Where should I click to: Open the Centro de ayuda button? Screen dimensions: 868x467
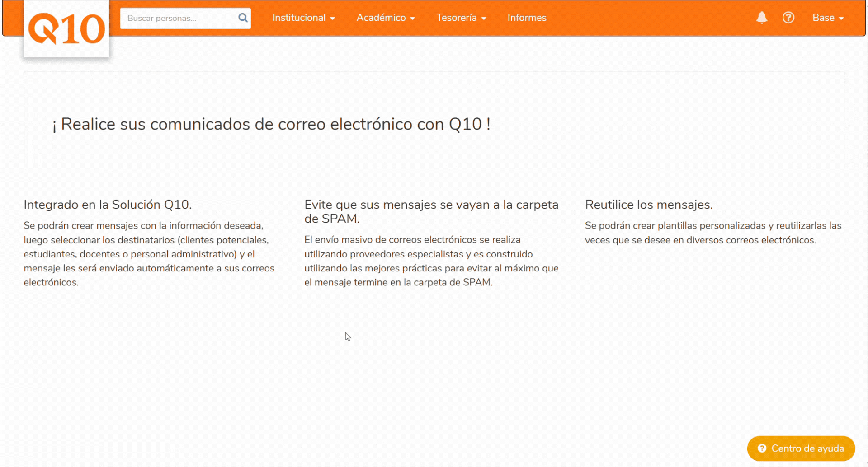click(801, 448)
